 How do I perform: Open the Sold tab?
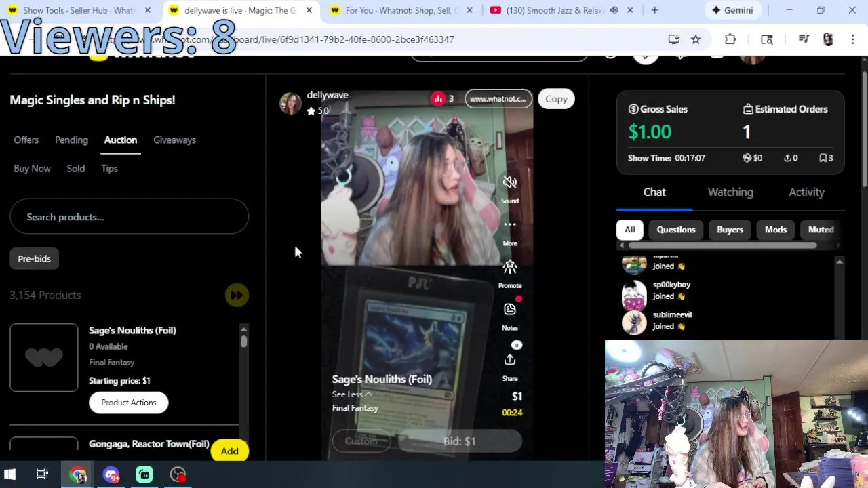(x=76, y=168)
